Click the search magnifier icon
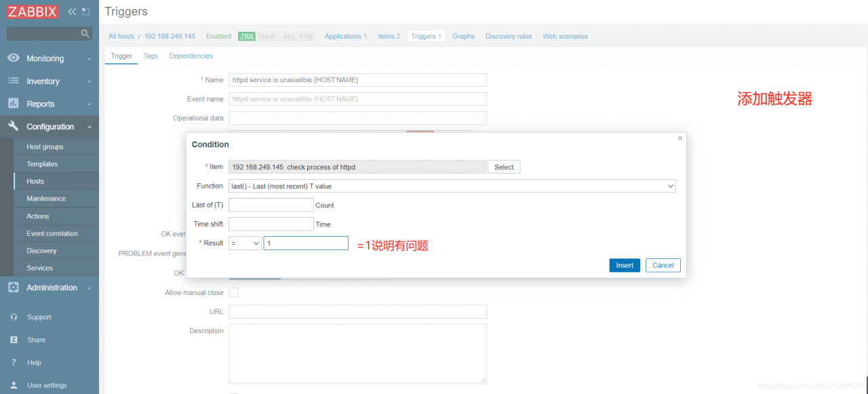Image resolution: width=868 pixels, height=394 pixels. [x=85, y=33]
